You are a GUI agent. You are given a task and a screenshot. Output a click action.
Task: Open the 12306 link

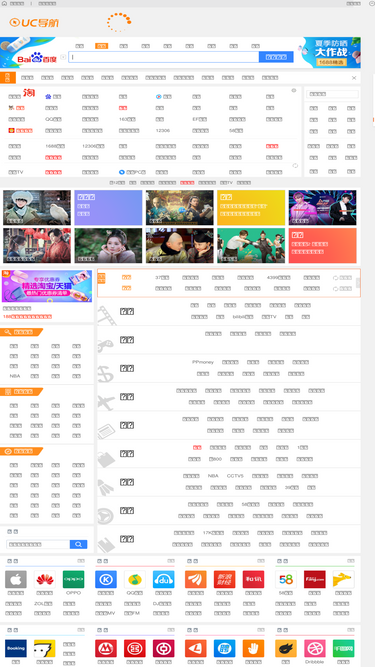click(x=162, y=131)
